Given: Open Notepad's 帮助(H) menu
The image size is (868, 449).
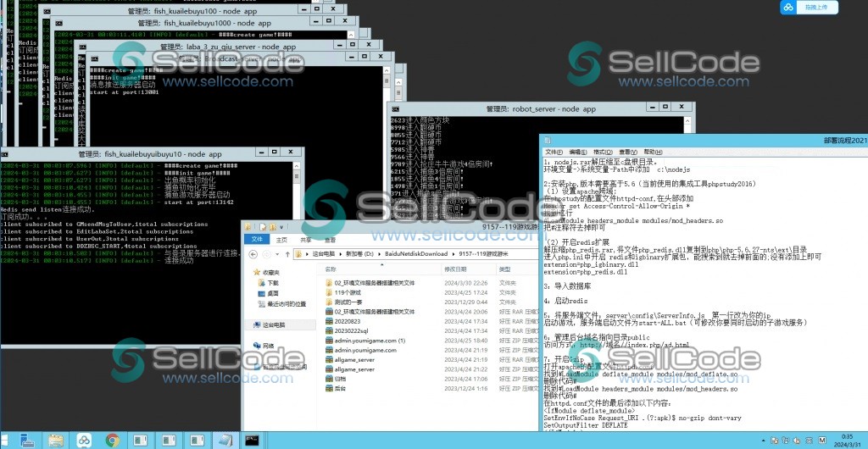Looking at the screenshot, I should (x=653, y=152).
